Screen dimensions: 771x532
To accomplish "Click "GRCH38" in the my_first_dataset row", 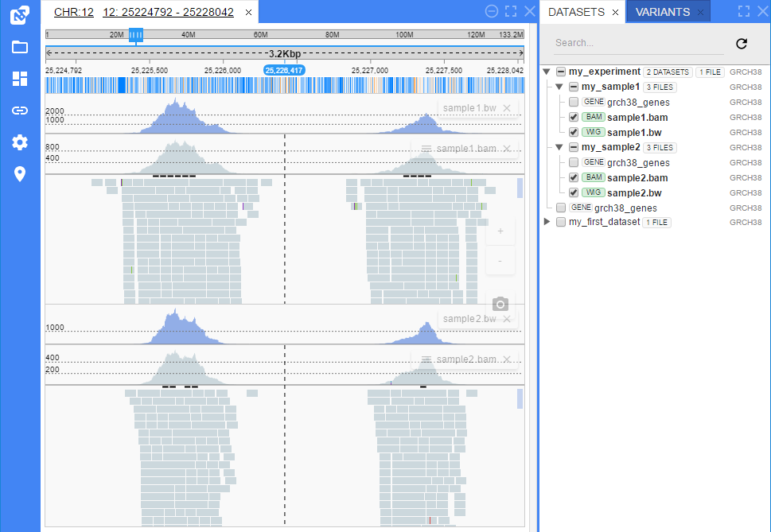I will point(746,223).
